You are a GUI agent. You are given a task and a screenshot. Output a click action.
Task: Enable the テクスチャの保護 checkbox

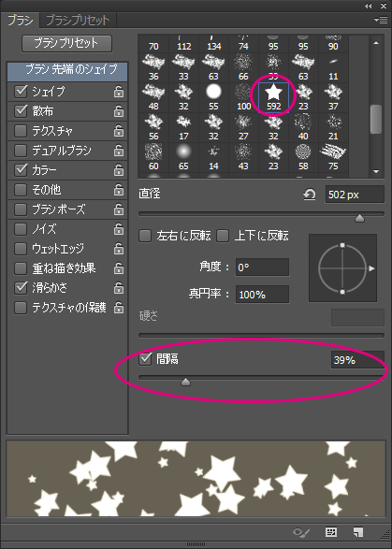[21, 308]
